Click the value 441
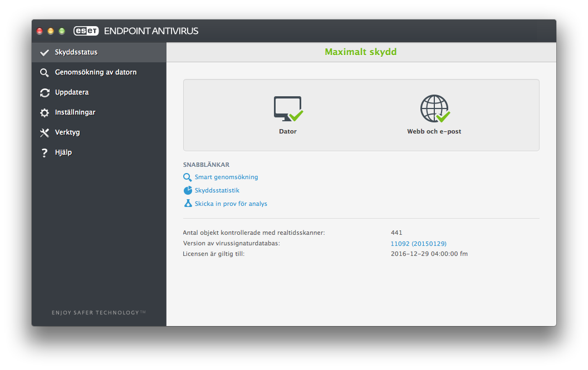588x370 pixels. pyautogui.click(x=396, y=233)
